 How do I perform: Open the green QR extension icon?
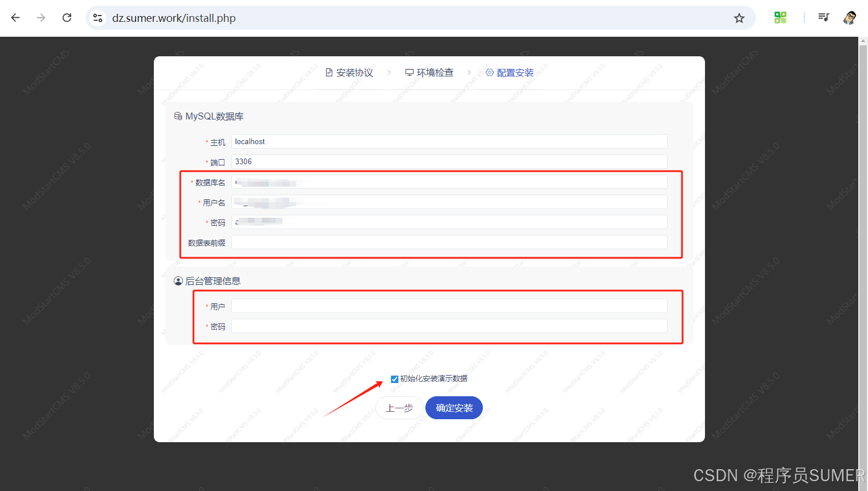(x=780, y=18)
